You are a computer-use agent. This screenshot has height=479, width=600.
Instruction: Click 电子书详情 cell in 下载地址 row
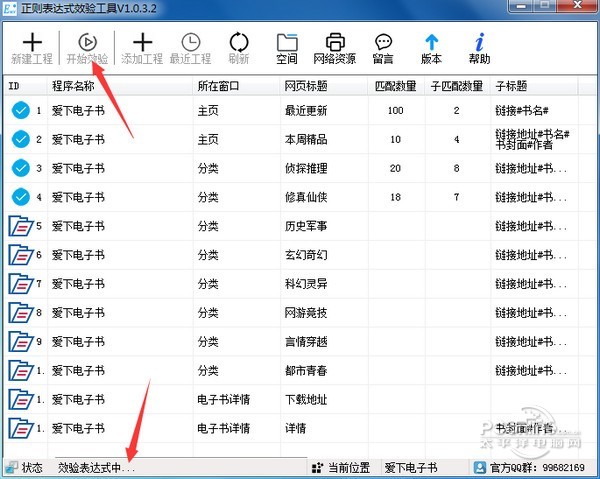(223, 399)
